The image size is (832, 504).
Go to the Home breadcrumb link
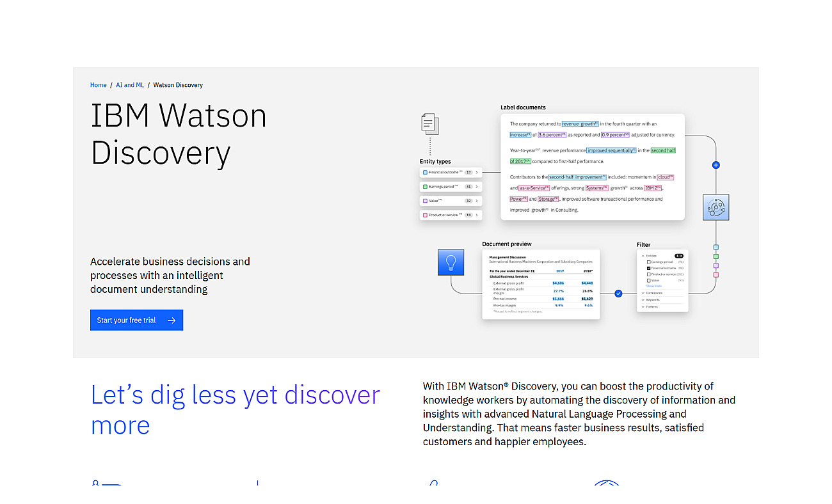pos(99,85)
